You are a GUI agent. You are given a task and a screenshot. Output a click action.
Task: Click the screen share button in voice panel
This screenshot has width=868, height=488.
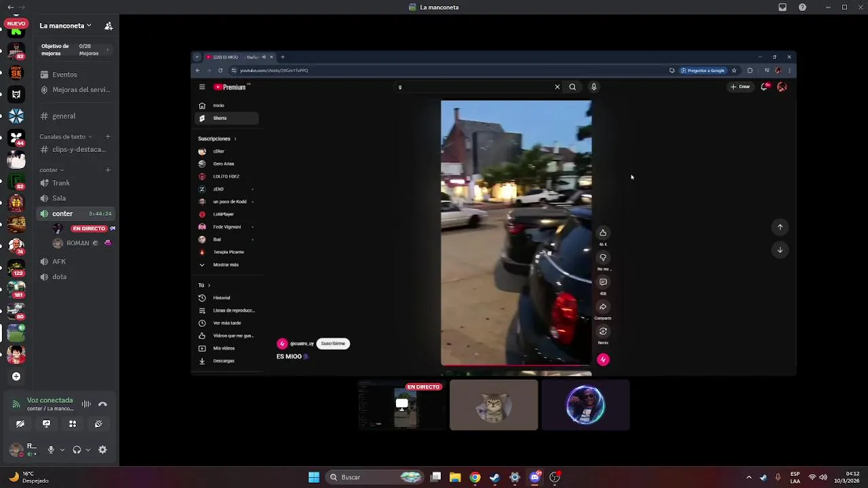[x=46, y=424]
